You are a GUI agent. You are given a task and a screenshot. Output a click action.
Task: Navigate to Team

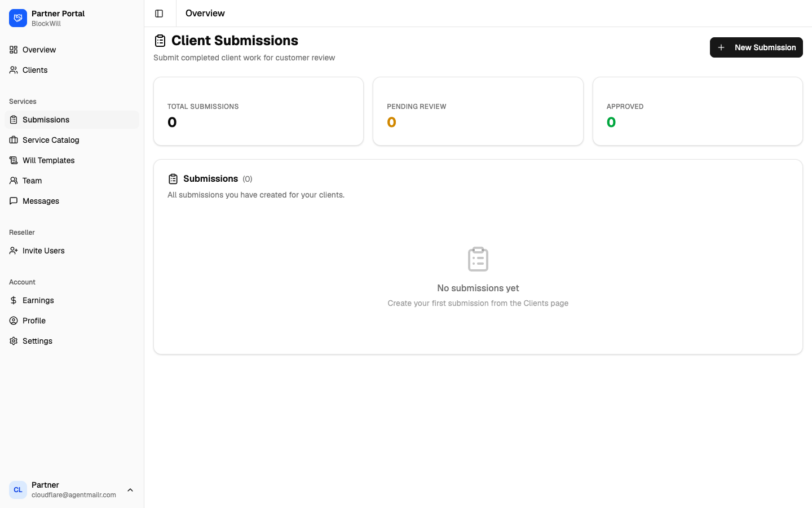(x=72, y=181)
